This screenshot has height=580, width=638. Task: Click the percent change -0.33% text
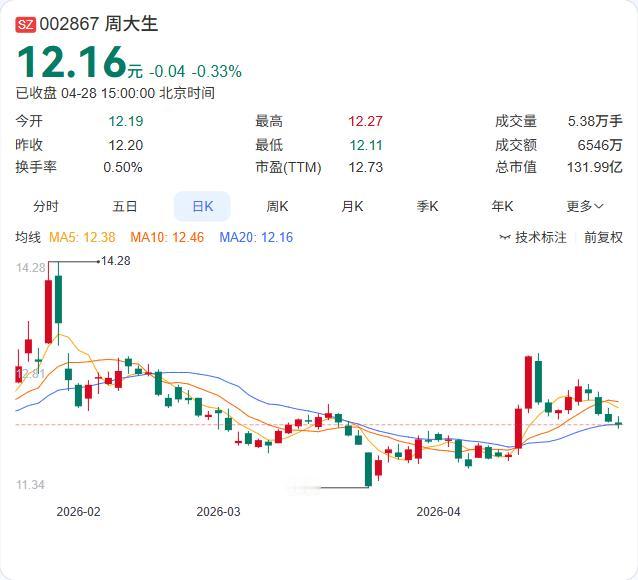(x=217, y=72)
